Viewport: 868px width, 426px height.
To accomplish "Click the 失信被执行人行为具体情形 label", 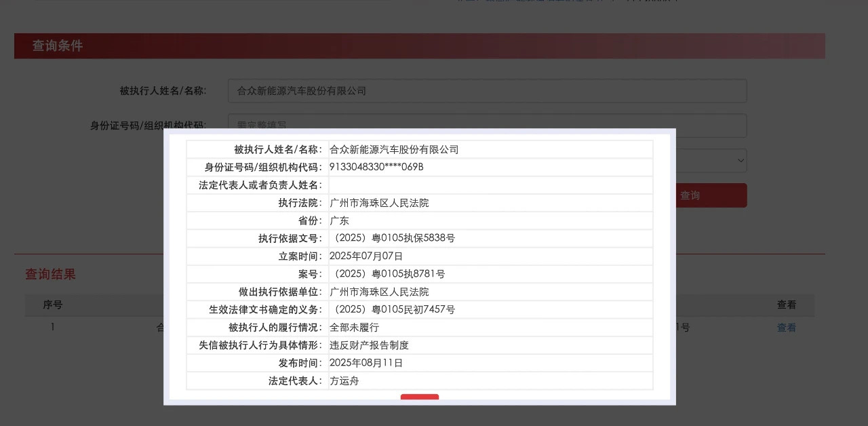I will point(260,345).
